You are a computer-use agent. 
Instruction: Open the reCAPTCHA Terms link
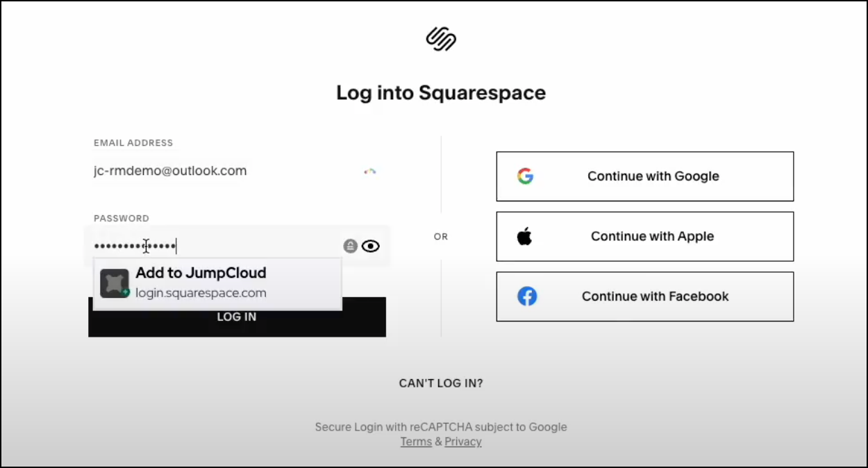pyautogui.click(x=416, y=442)
